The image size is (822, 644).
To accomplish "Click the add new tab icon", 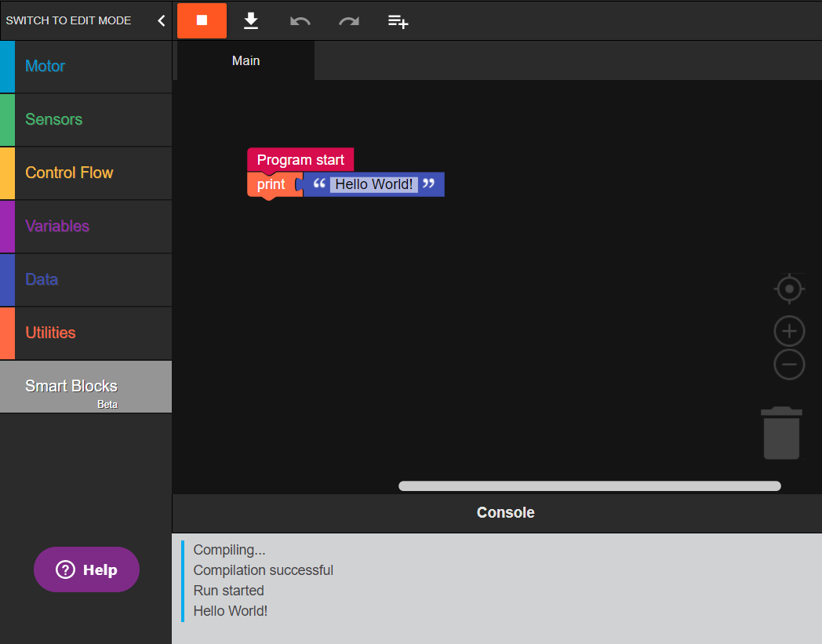I will pos(398,21).
